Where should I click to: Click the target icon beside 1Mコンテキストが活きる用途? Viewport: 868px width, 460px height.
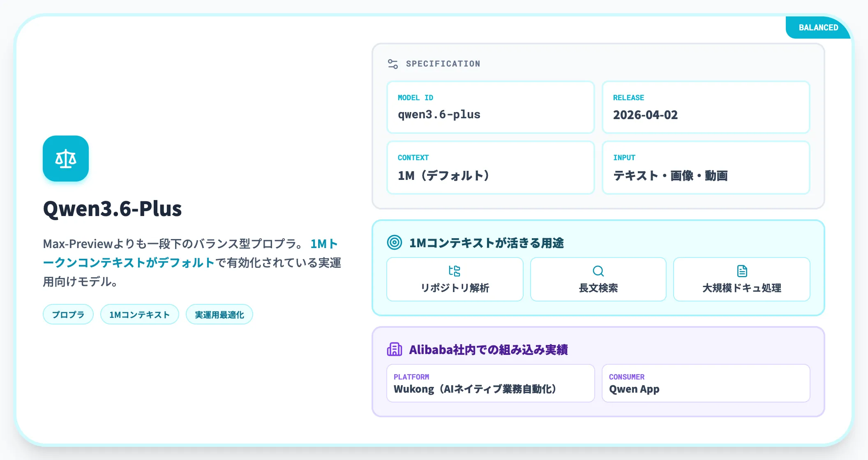point(395,243)
